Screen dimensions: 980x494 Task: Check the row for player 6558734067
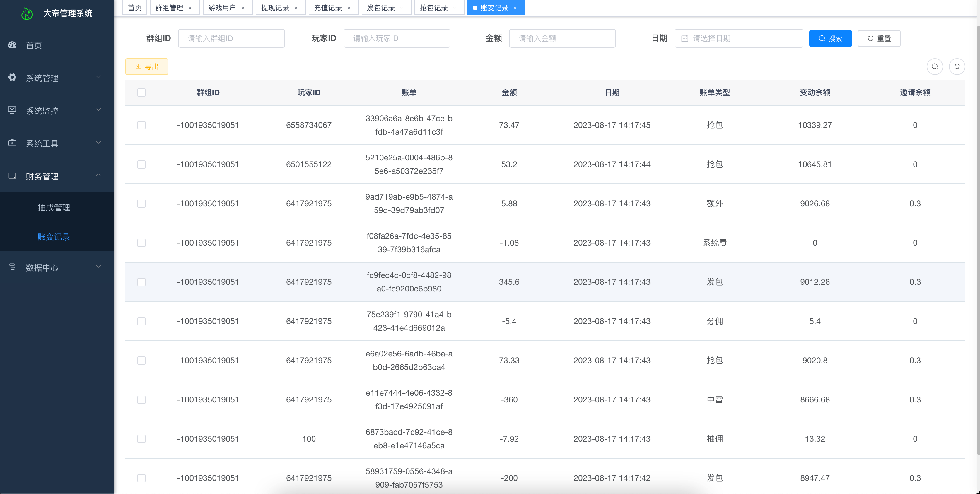[x=141, y=125]
